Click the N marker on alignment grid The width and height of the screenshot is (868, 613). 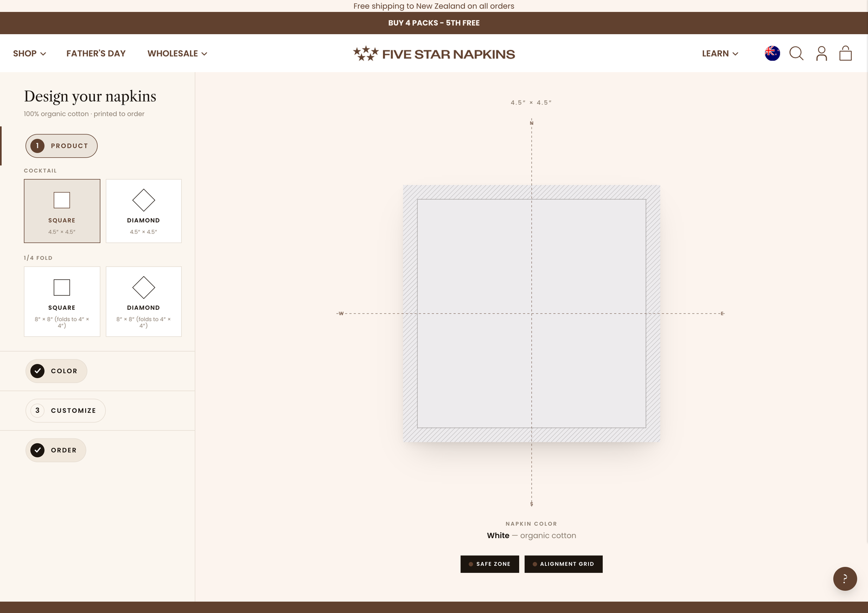(x=532, y=123)
